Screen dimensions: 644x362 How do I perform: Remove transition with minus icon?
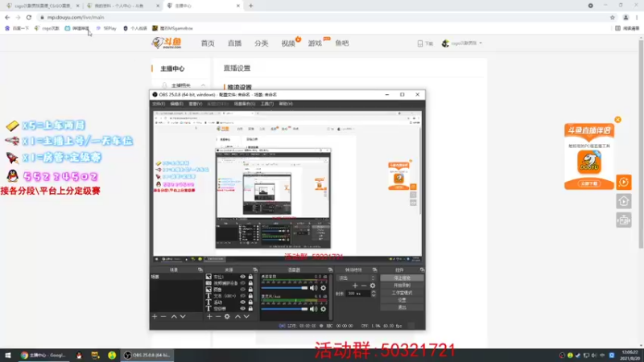364,286
